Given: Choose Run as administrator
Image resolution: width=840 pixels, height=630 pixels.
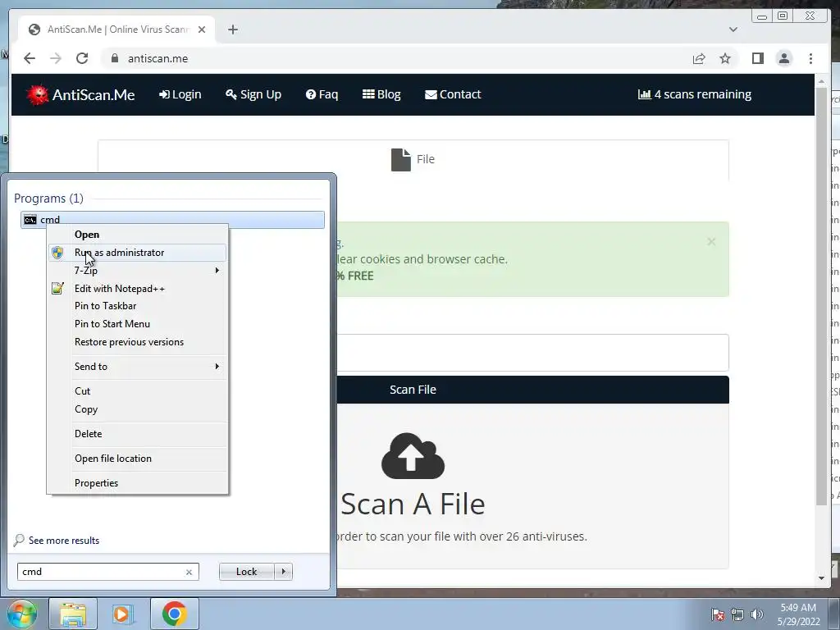Looking at the screenshot, I should (x=137, y=253).
